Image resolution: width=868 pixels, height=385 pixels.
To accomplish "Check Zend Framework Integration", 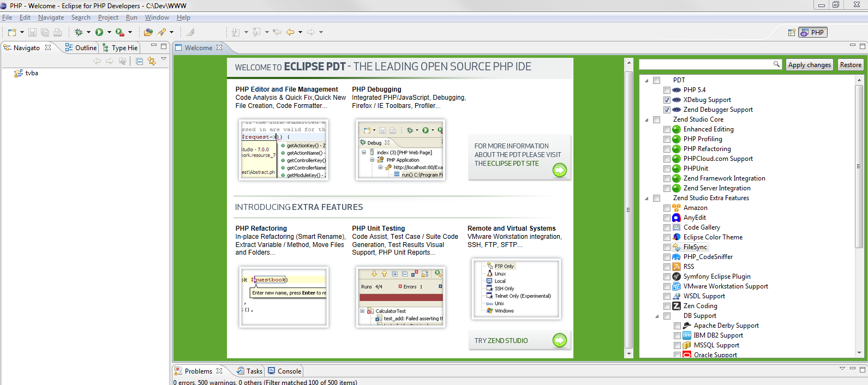I will [667, 178].
